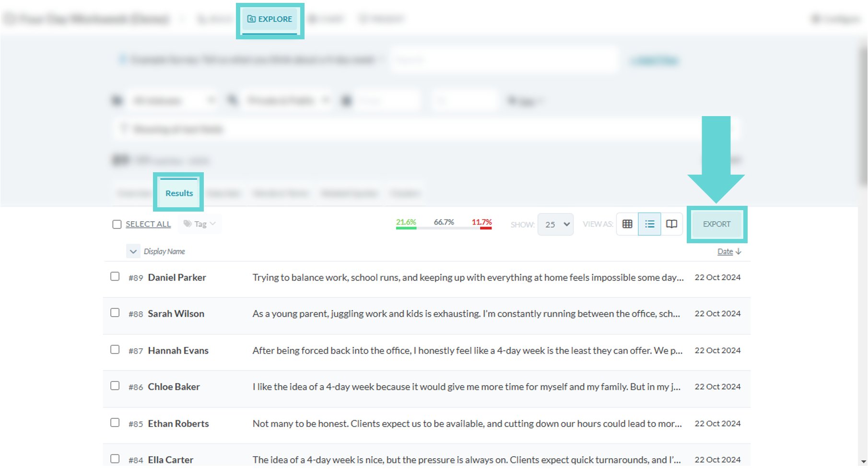868x474 pixels.
Task: Click scrollbar down arrow
Action: [863, 462]
